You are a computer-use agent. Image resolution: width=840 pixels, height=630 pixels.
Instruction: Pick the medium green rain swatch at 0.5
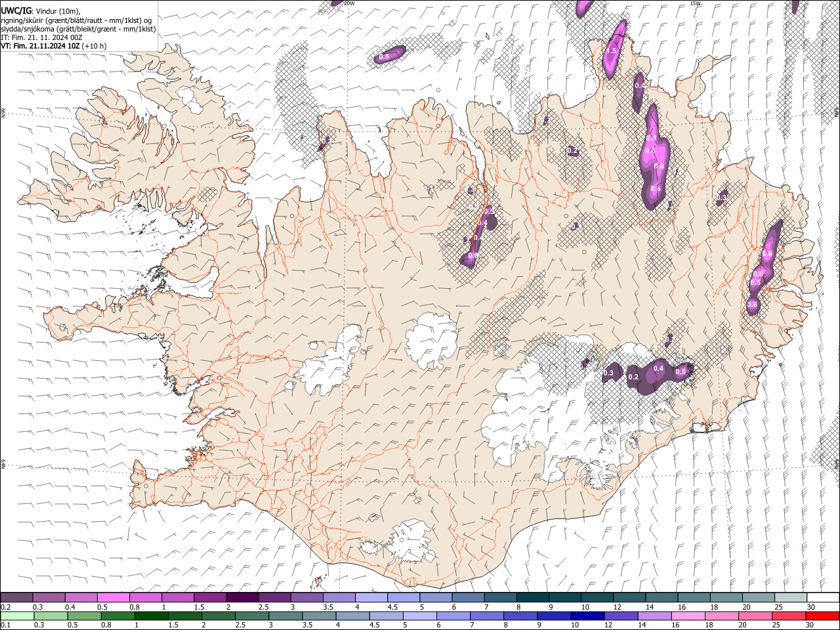(83, 616)
